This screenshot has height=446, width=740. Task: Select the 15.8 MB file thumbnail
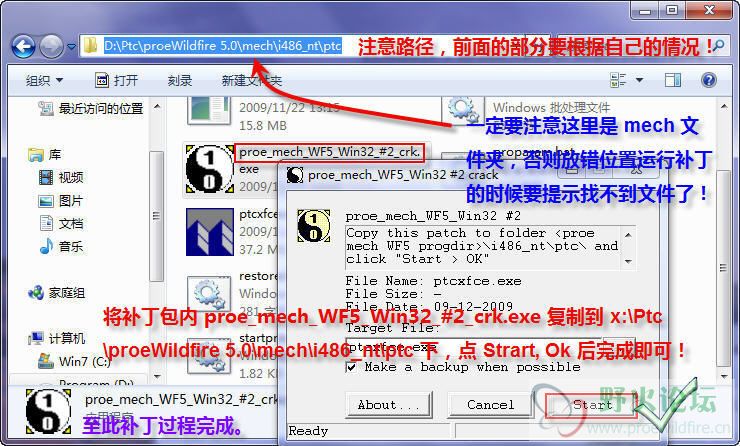208,110
